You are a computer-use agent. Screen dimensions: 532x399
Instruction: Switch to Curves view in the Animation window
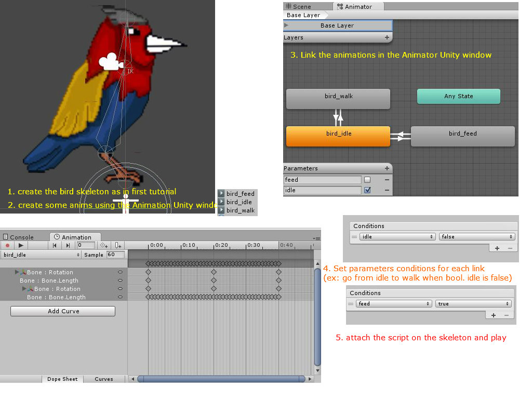click(x=104, y=379)
